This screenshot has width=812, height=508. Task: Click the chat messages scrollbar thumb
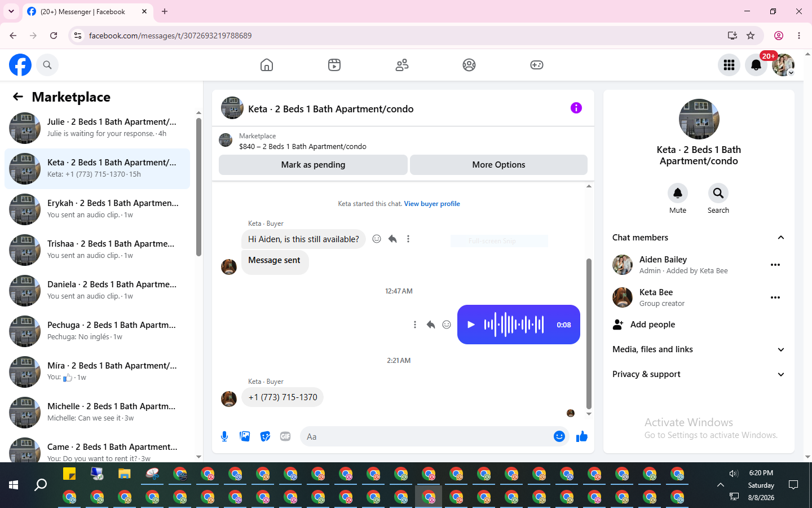pyautogui.click(x=589, y=334)
